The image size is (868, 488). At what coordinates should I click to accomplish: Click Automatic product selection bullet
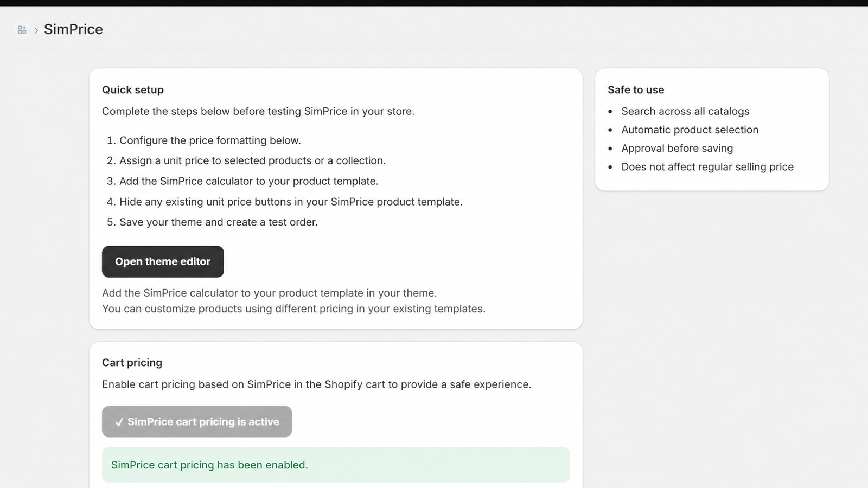coord(690,130)
